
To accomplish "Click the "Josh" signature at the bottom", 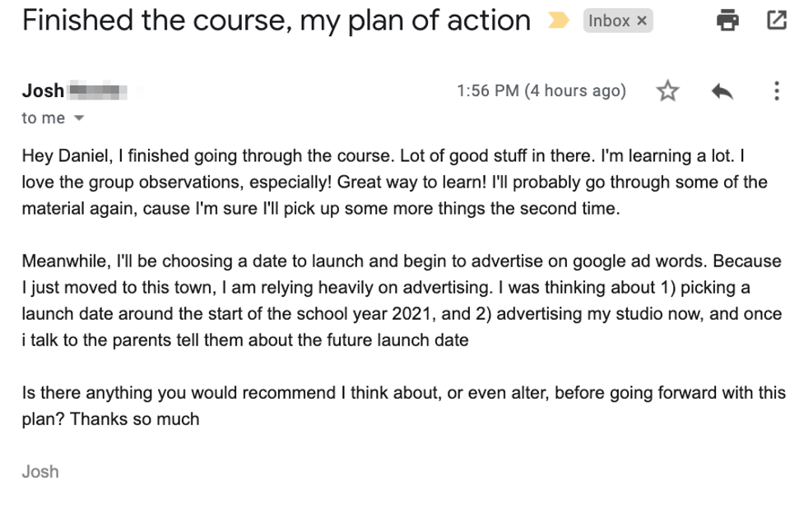I will coord(40,471).
